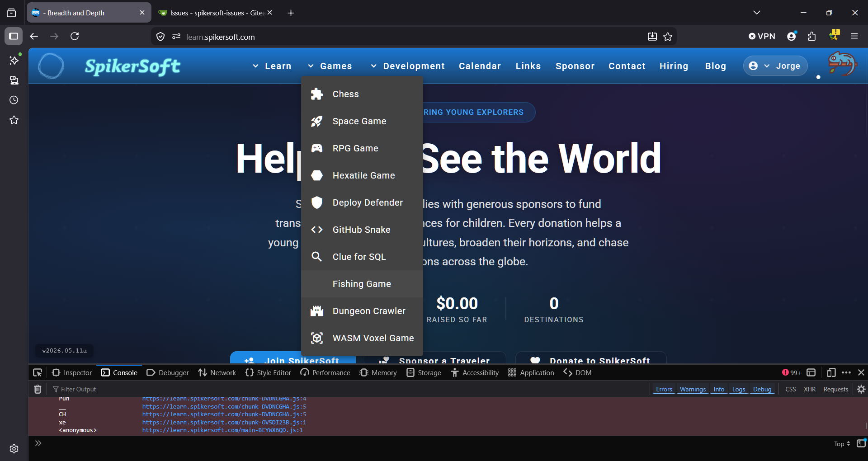Collapse the Games navigation dropdown

pyautogui.click(x=330, y=66)
